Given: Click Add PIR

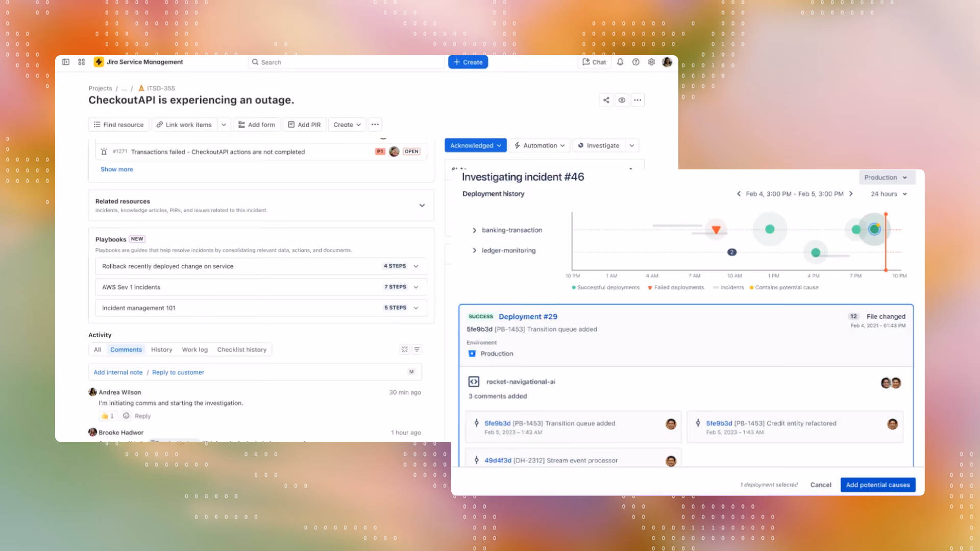Looking at the screenshot, I should [304, 124].
